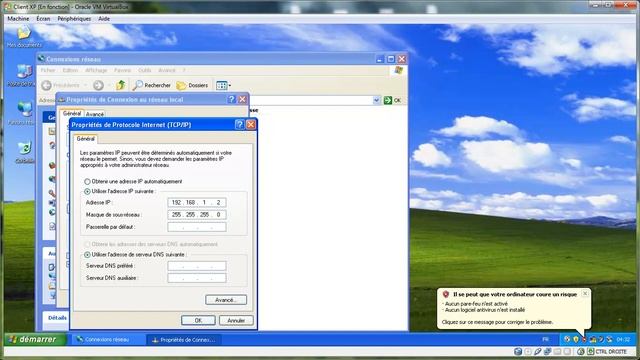This screenshot has width=640, height=360.
Task: Open the Affichage views icon dropdown
Action: (223, 85)
